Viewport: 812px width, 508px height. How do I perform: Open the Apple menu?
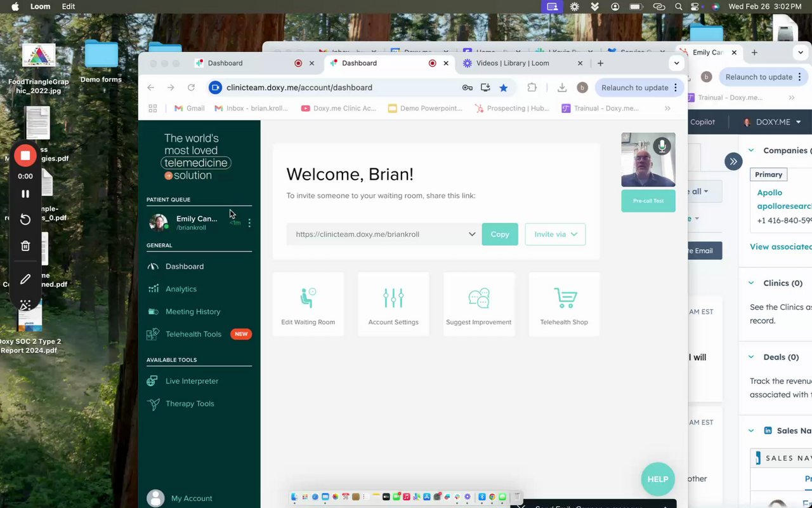[x=14, y=6]
